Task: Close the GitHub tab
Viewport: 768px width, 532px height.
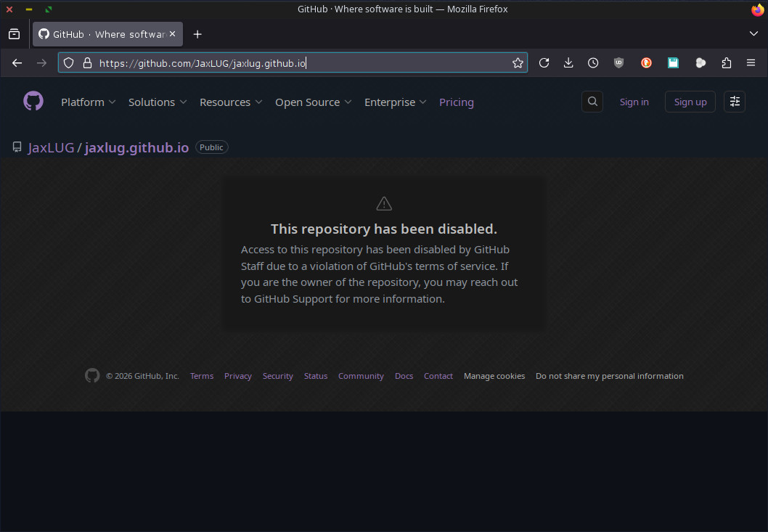Action: (173, 34)
